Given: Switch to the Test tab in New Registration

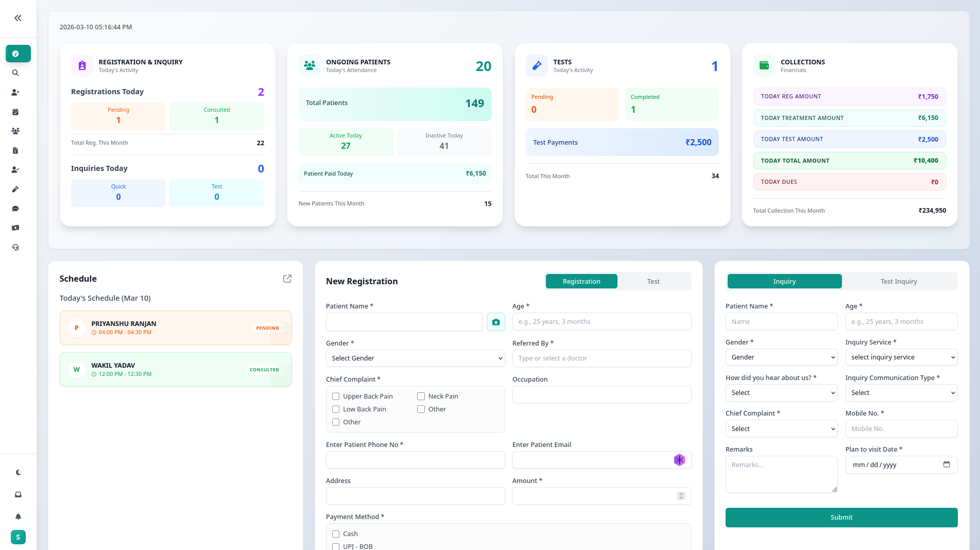Looking at the screenshot, I should [x=653, y=281].
